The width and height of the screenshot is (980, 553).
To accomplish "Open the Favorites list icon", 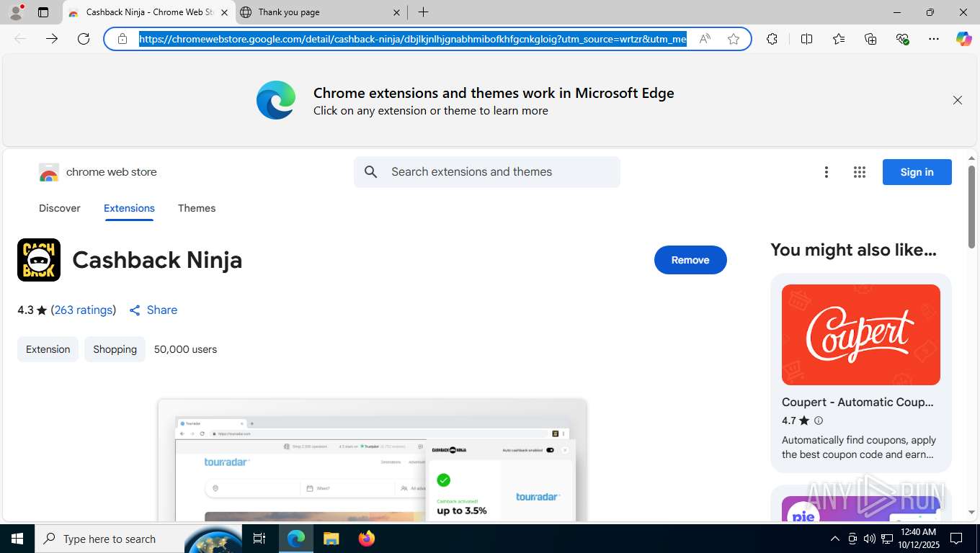I will pyautogui.click(x=839, y=39).
